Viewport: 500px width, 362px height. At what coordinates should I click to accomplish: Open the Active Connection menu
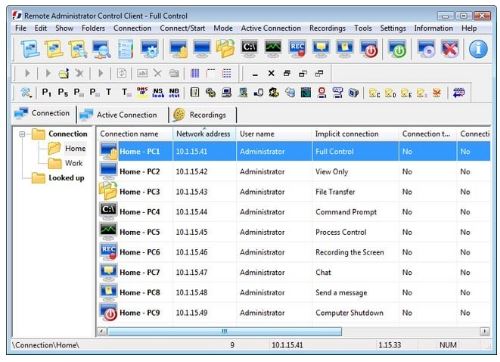tap(271, 28)
